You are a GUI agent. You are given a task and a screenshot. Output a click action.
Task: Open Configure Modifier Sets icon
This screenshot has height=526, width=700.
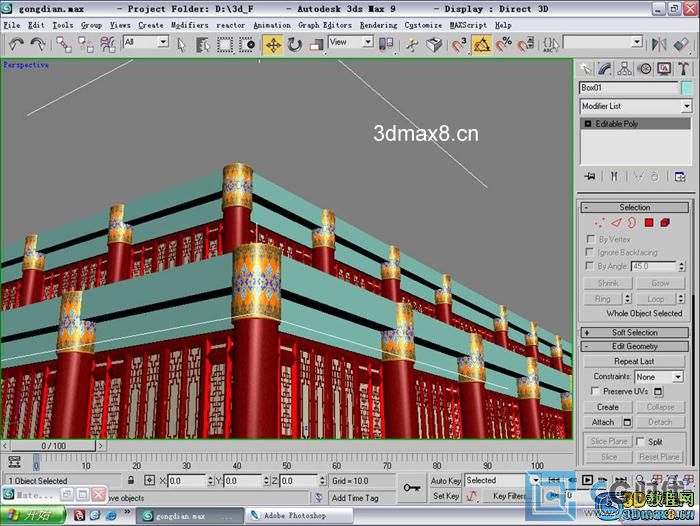(x=680, y=177)
